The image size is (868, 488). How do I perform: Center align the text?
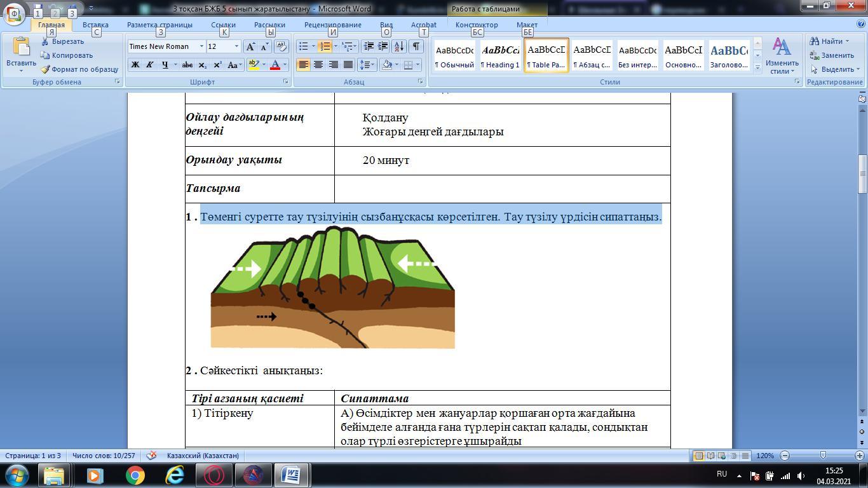[x=318, y=65]
